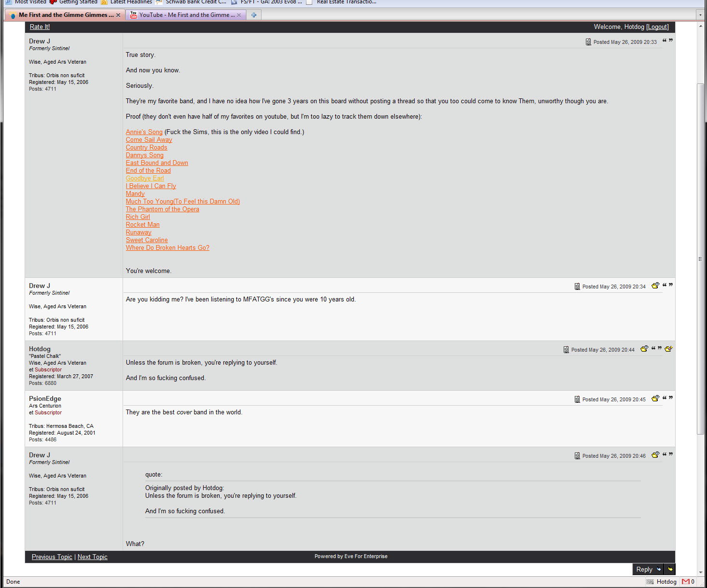Image resolution: width=707 pixels, height=588 pixels.
Task: Click the yellow arrow icon beside Reply
Action: coord(670,569)
